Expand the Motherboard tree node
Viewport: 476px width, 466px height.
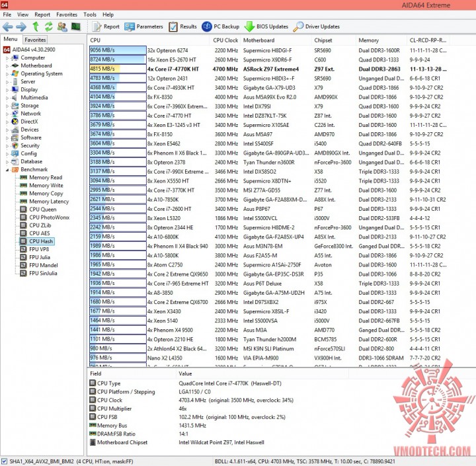click(7, 66)
